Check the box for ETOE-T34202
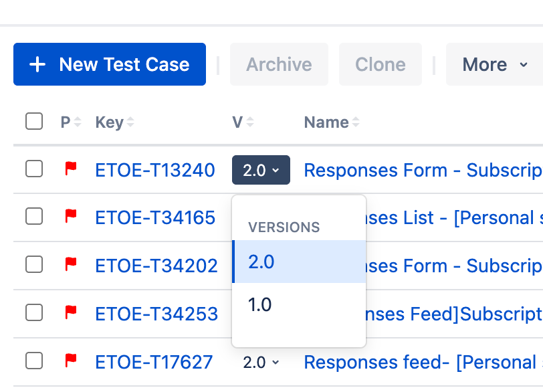Viewport: 543px width, 392px height. [34, 264]
